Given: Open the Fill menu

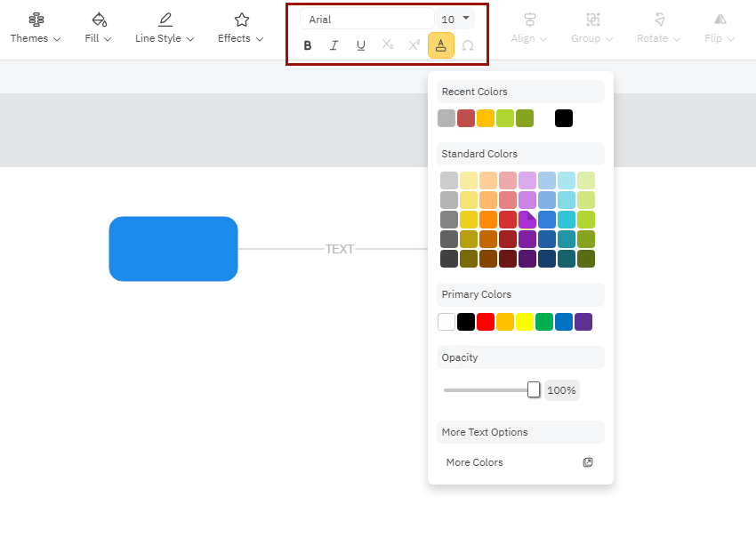Looking at the screenshot, I should pyautogui.click(x=99, y=28).
